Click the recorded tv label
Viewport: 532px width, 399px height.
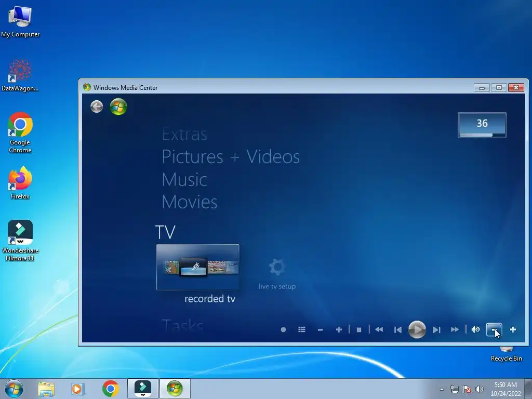click(x=210, y=299)
